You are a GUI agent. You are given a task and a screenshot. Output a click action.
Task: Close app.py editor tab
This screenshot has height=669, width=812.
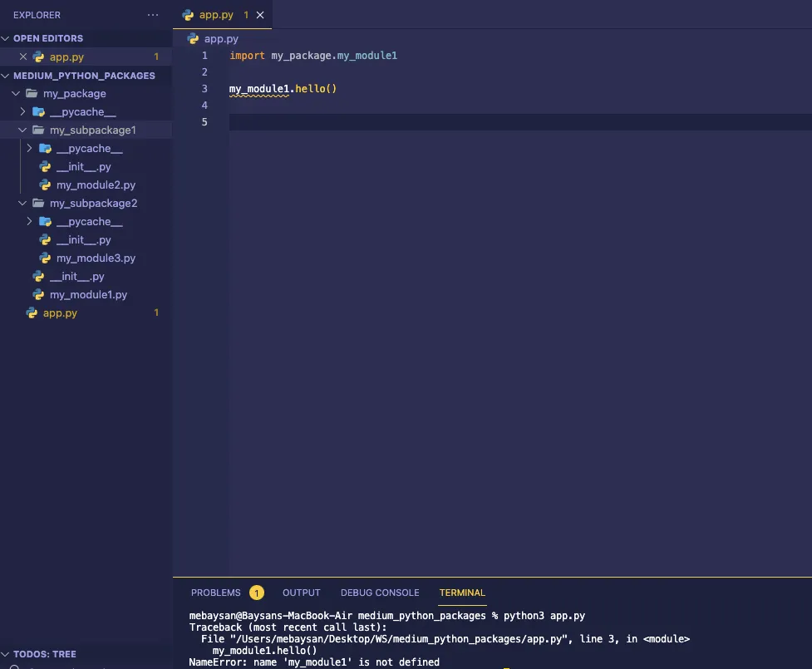pos(260,15)
